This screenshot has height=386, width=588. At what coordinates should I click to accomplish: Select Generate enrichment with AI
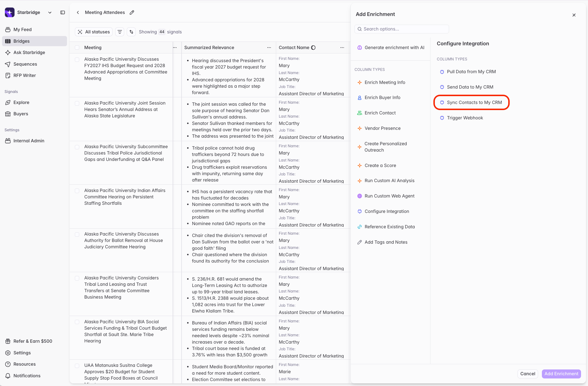[x=391, y=48]
